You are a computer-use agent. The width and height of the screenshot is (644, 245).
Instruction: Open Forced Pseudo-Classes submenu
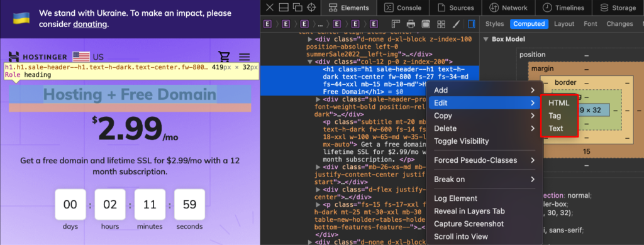485,160
